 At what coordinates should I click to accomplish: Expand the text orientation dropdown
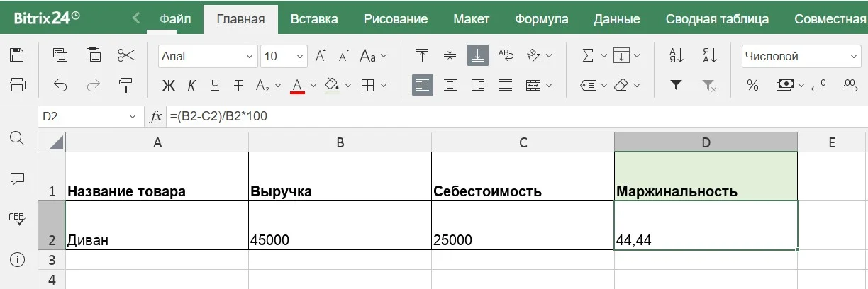tap(549, 55)
